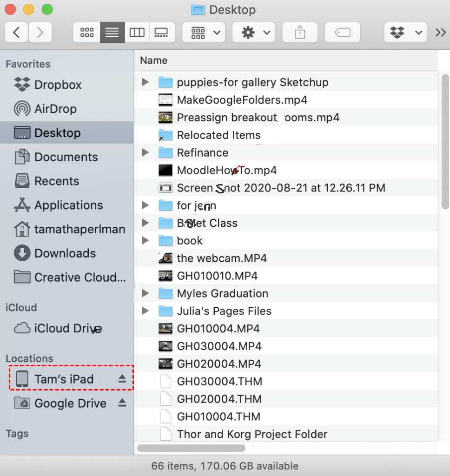Expand the puppies-for gallery Sketchup folder
The height and width of the screenshot is (476, 450).
[x=146, y=82]
